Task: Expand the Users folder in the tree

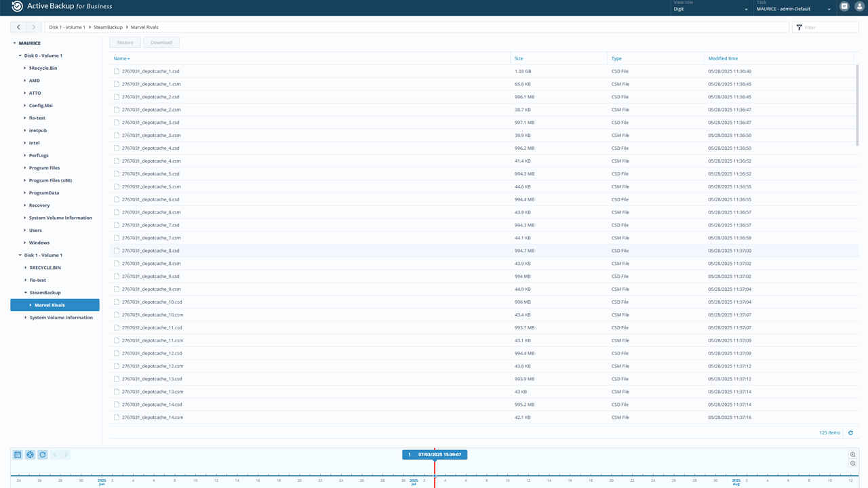Action: [25, 230]
